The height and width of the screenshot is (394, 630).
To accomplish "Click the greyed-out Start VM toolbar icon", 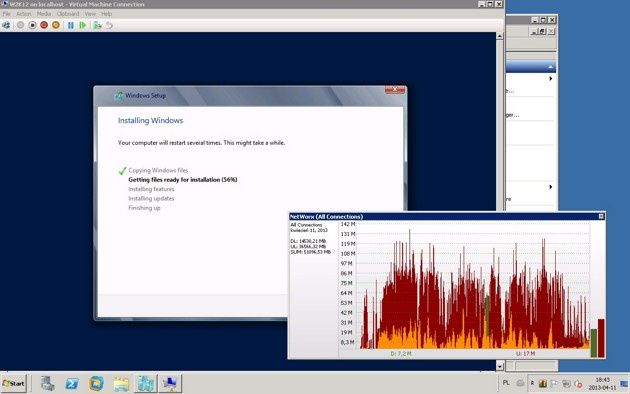I will pyautogui.click(x=20, y=25).
